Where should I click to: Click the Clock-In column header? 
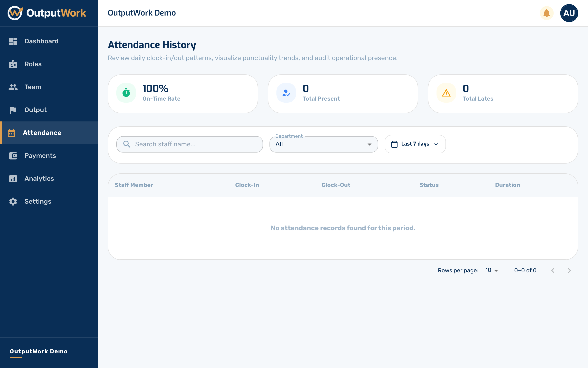click(x=247, y=185)
